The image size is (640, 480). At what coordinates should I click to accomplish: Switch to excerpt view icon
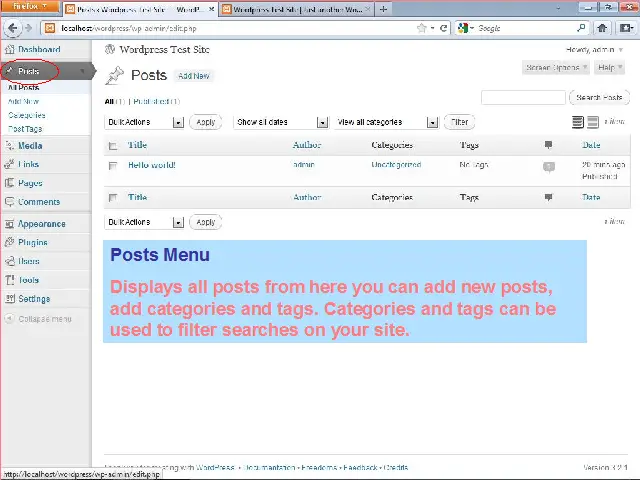(593, 122)
